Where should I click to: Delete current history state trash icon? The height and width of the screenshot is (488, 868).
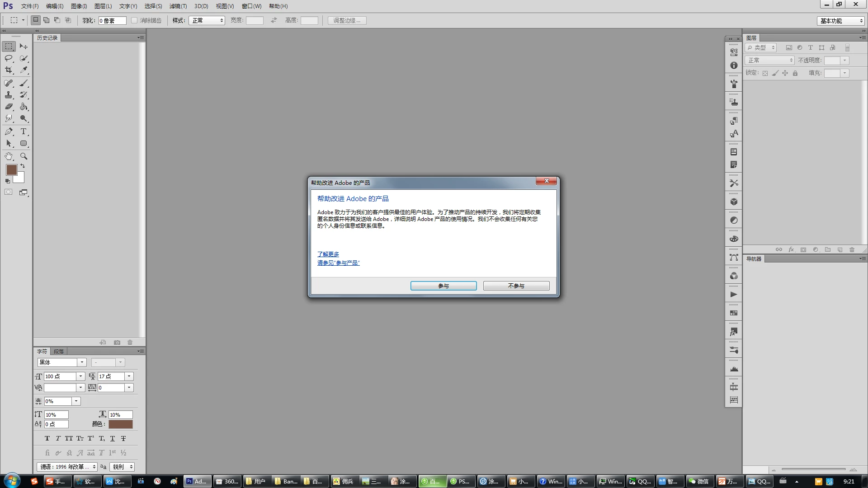(130, 343)
